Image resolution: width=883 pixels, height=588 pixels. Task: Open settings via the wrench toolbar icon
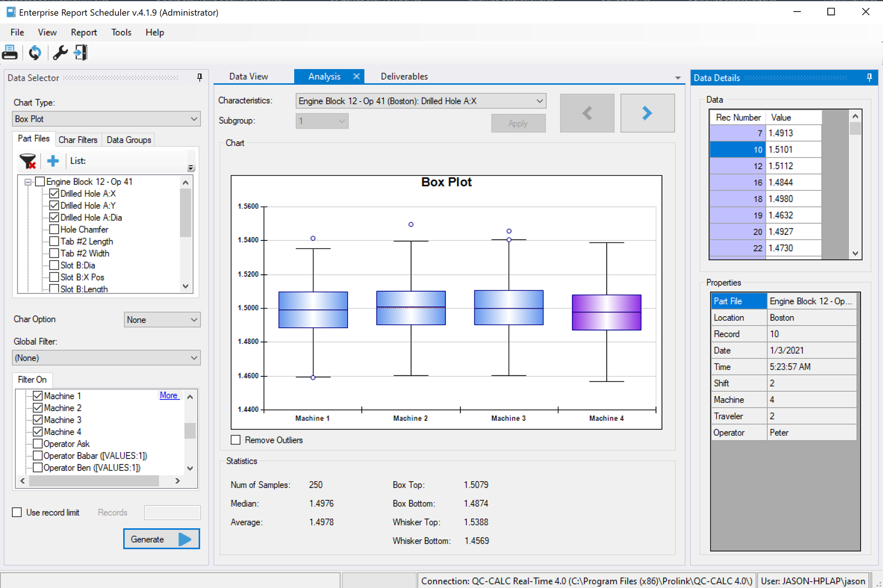(x=60, y=52)
